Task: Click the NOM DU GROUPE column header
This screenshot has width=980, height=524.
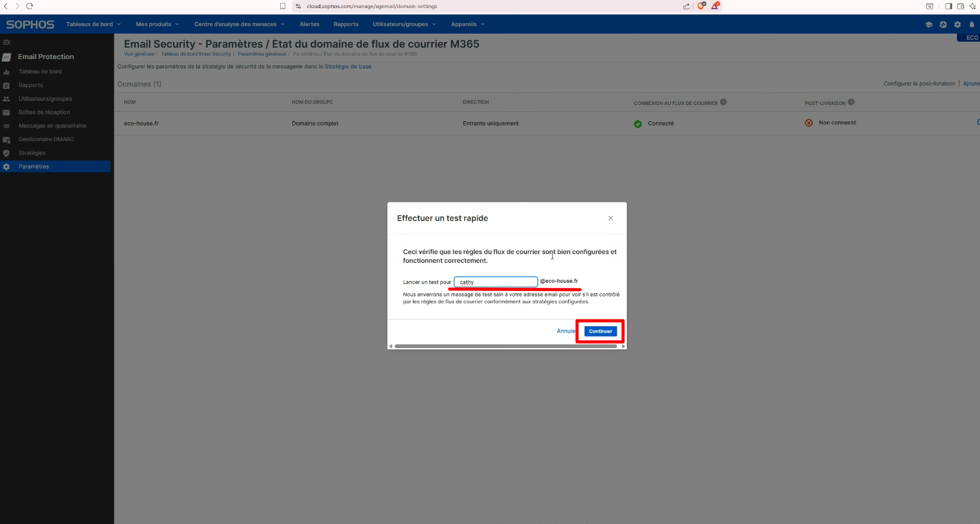Action: 312,102
